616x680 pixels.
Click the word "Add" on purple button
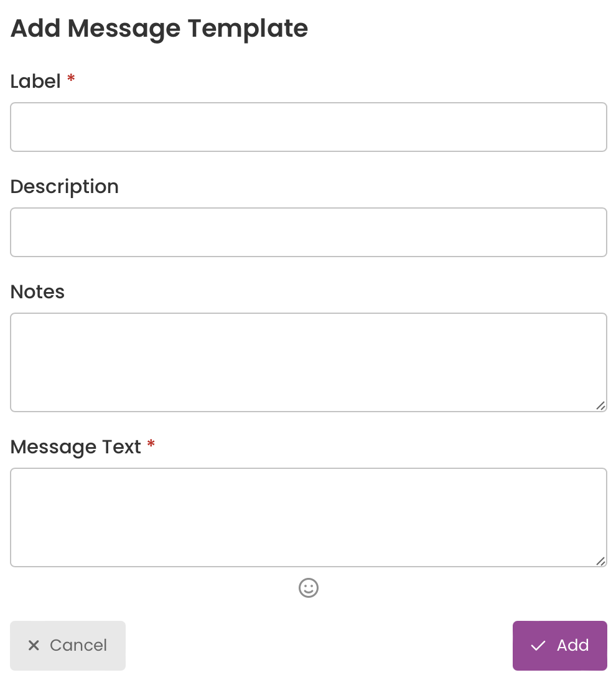pyautogui.click(x=572, y=645)
